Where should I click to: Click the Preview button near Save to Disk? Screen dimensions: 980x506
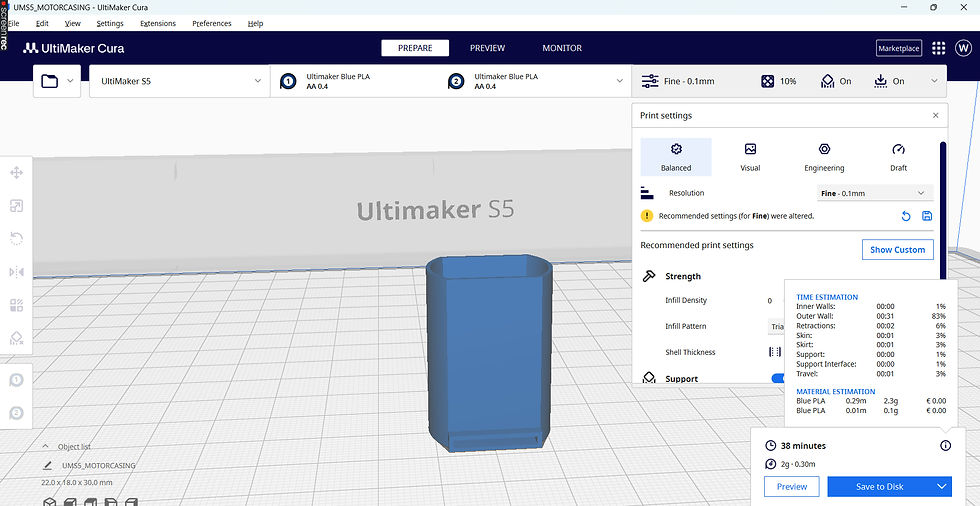point(792,487)
